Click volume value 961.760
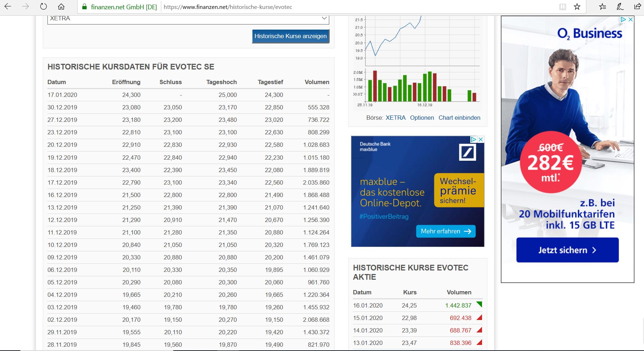 point(319,282)
